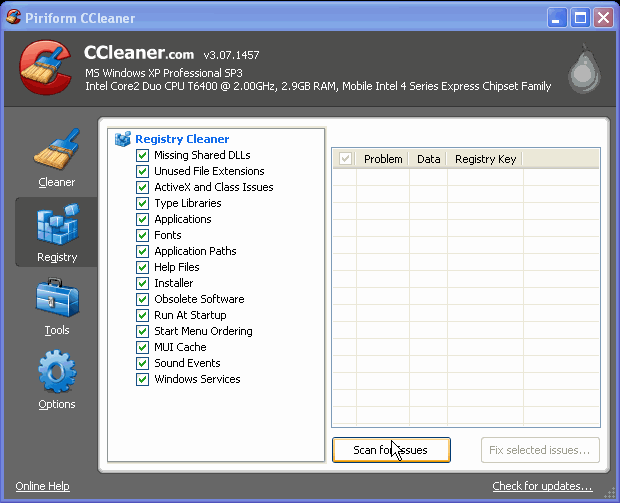Toggle the MUI Cache checkbox
The image size is (620, 503).
pyautogui.click(x=142, y=347)
